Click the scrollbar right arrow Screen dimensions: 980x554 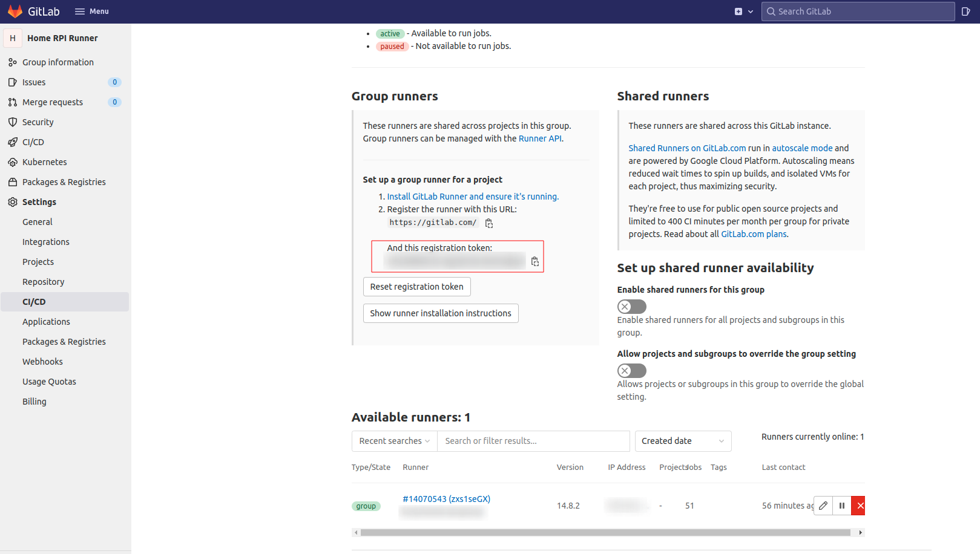pyautogui.click(x=860, y=533)
